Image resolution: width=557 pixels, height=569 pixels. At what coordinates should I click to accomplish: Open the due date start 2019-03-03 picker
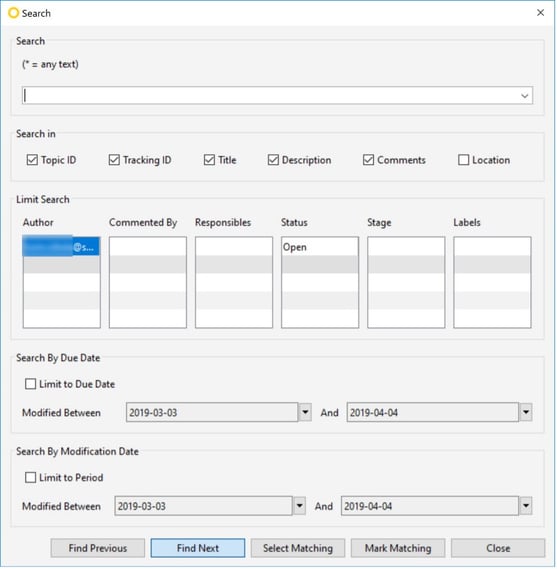pyautogui.click(x=305, y=413)
